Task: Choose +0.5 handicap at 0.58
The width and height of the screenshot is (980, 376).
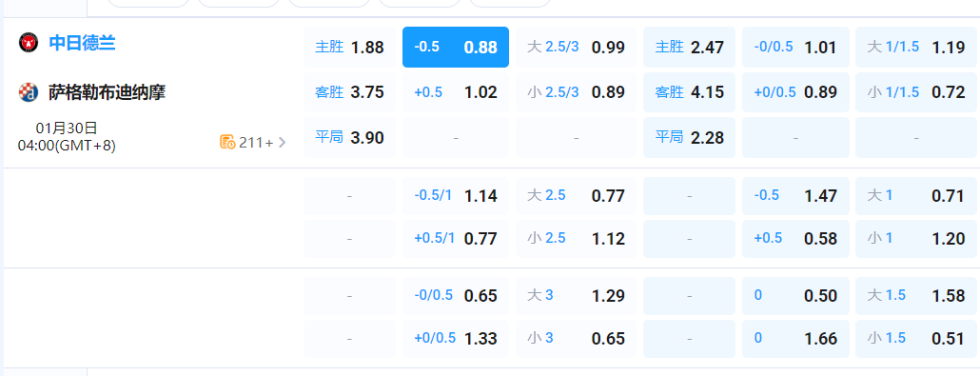Action: (x=795, y=238)
